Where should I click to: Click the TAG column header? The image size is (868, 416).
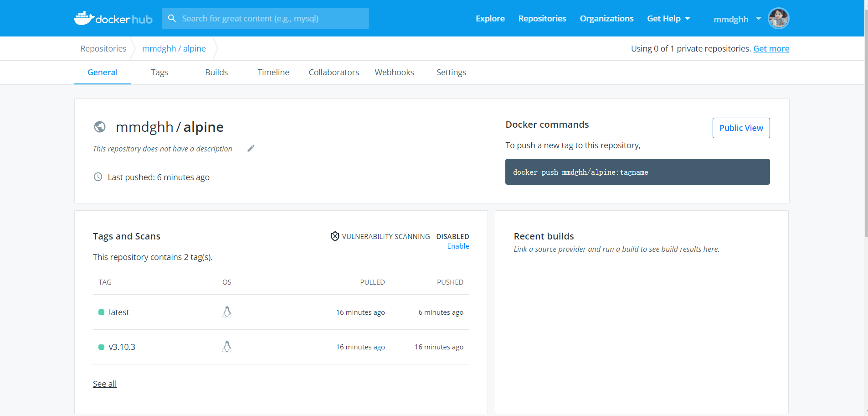point(105,282)
